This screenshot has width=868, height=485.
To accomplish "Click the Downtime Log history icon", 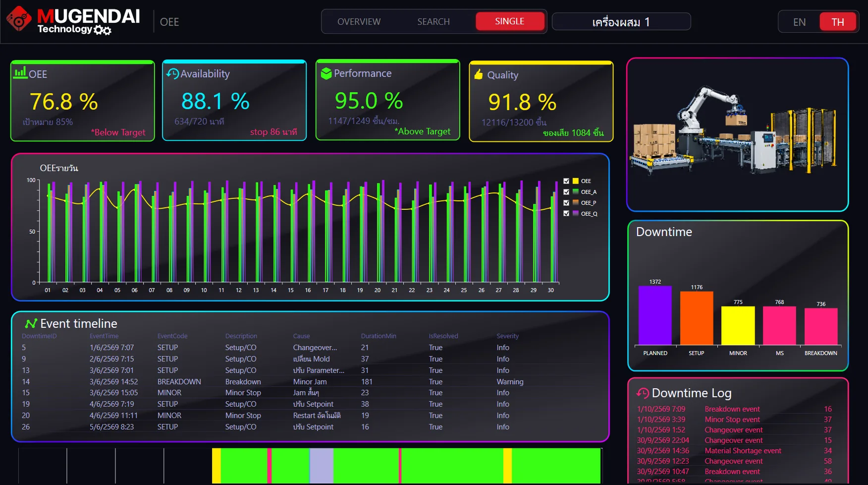I will tap(643, 393).
